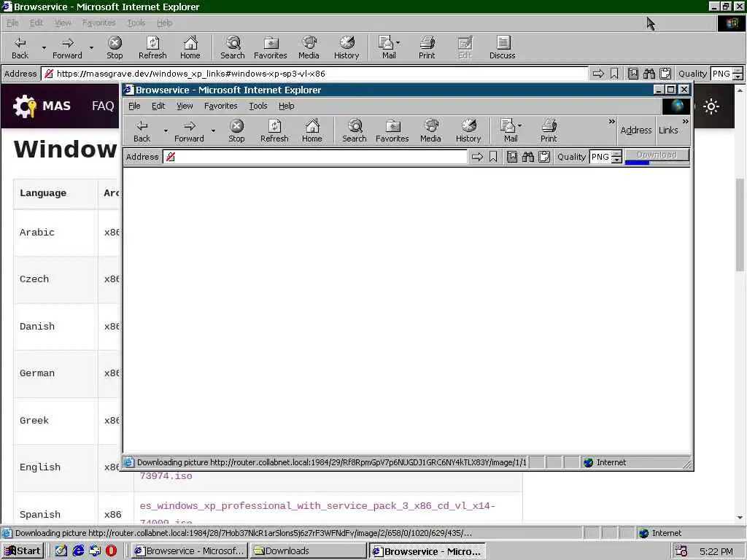Toggle the light/dark theme sun icon on the MAS page

pyautogui.click(x=711, y=106)
